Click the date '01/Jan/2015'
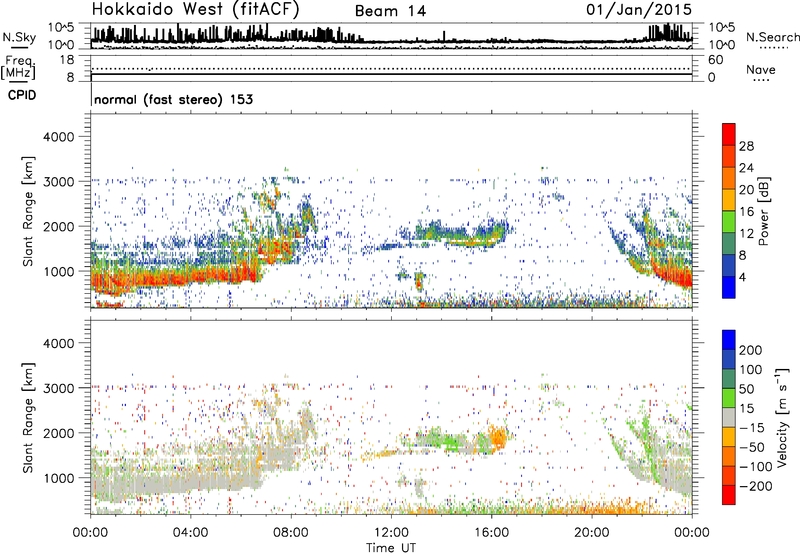 coord(639,10)
